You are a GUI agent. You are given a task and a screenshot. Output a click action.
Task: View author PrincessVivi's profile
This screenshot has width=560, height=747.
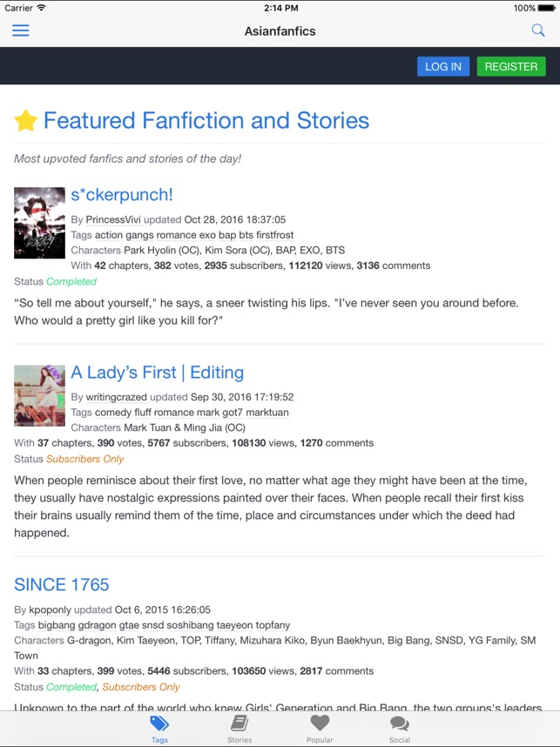pos(113,220)
